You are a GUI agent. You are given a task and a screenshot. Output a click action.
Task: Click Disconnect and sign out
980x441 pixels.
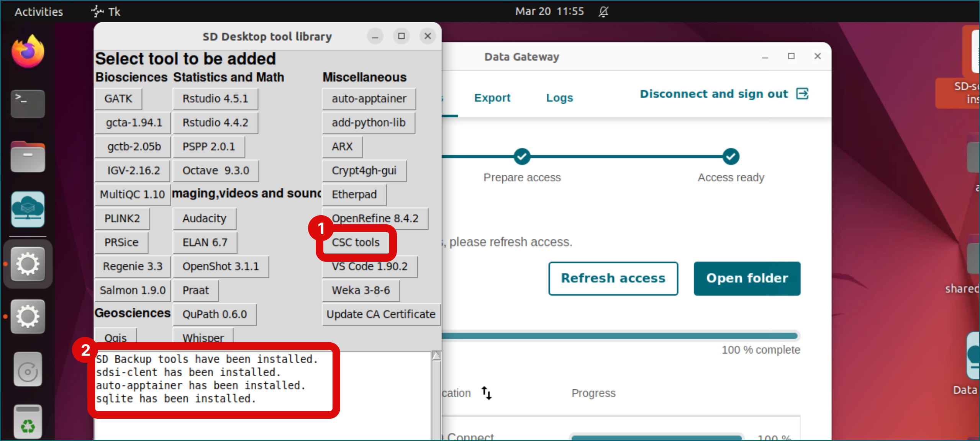pyautogui.click(x=713, y=94)
